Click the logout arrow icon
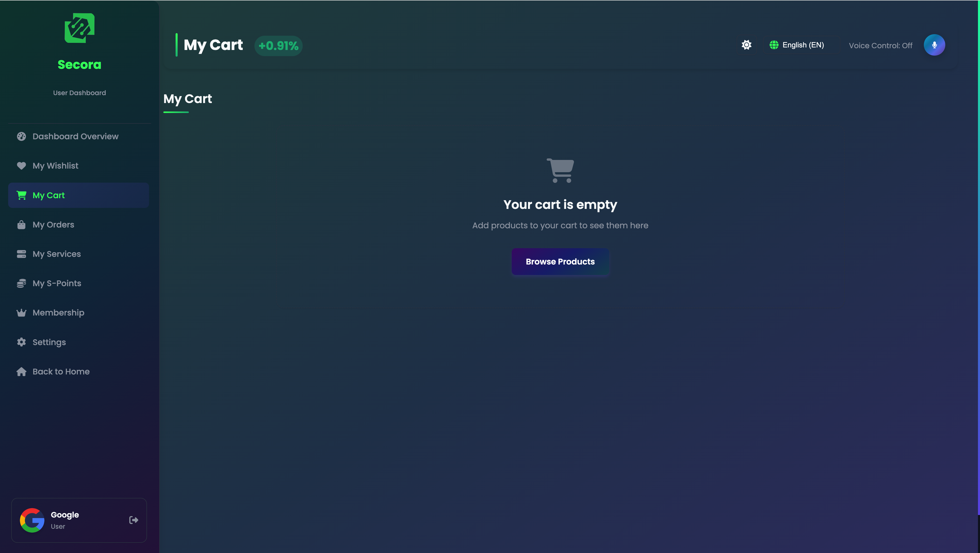This screenshot has height=553, width=980. click(133, 520)
